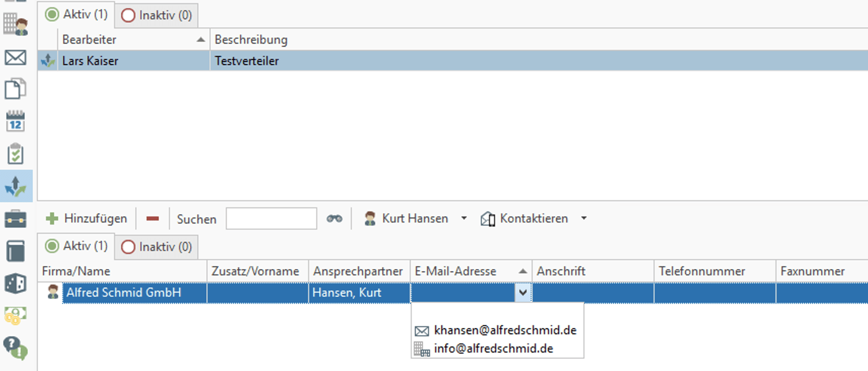Open the tasks clipboard sidebar icon

coord(15,154)
